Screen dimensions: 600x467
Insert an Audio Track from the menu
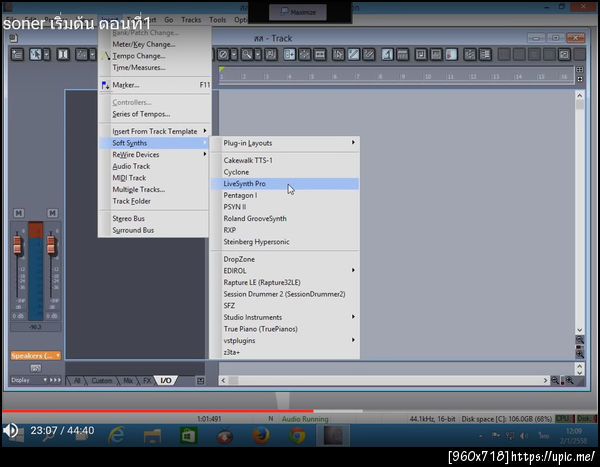point(155,166)
